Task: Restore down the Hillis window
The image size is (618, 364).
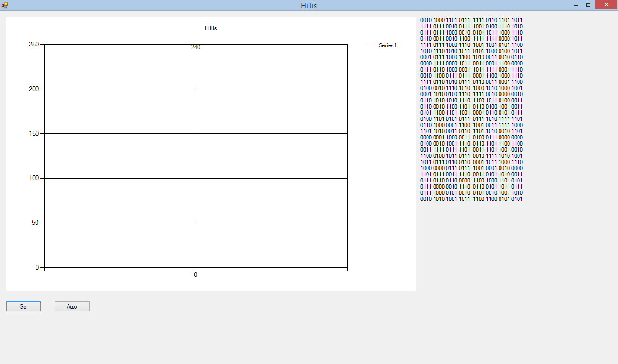Action: 589,5
